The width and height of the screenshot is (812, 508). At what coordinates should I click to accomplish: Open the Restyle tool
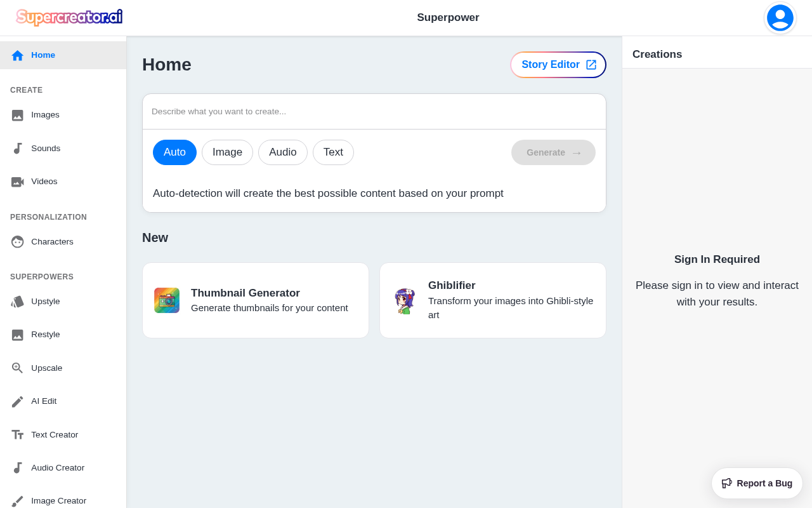coord(17,335)
